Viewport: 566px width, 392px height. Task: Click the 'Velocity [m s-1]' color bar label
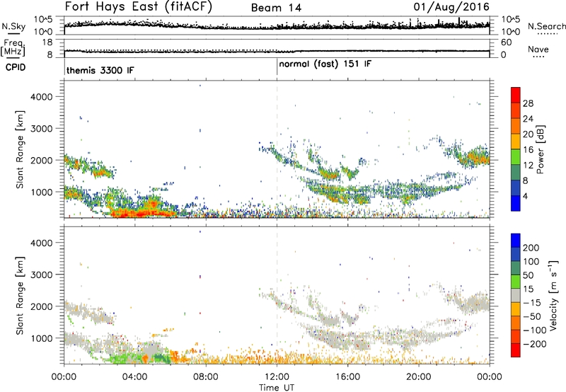[x=553, y=295]
